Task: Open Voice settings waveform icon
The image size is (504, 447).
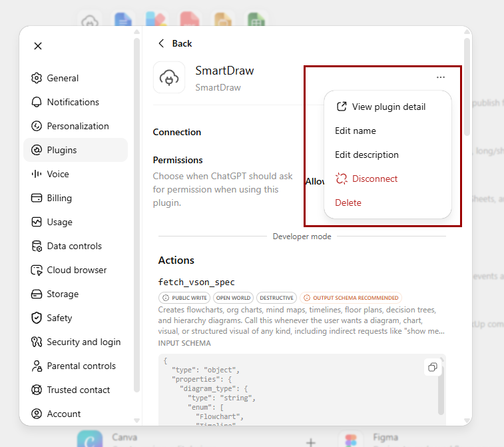Action: tap(37, 174)
